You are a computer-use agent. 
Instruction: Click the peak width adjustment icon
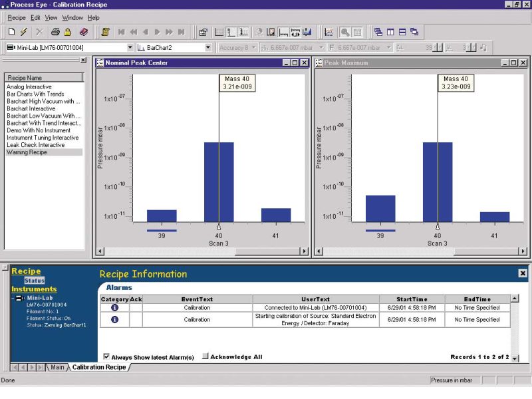(295, 31)
